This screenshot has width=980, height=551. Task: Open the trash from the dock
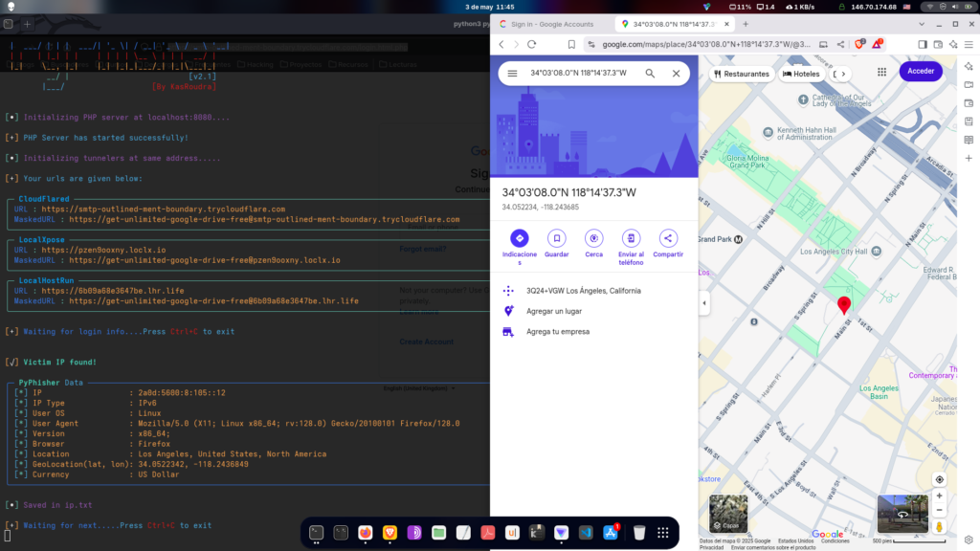click(x=638, y=532)
